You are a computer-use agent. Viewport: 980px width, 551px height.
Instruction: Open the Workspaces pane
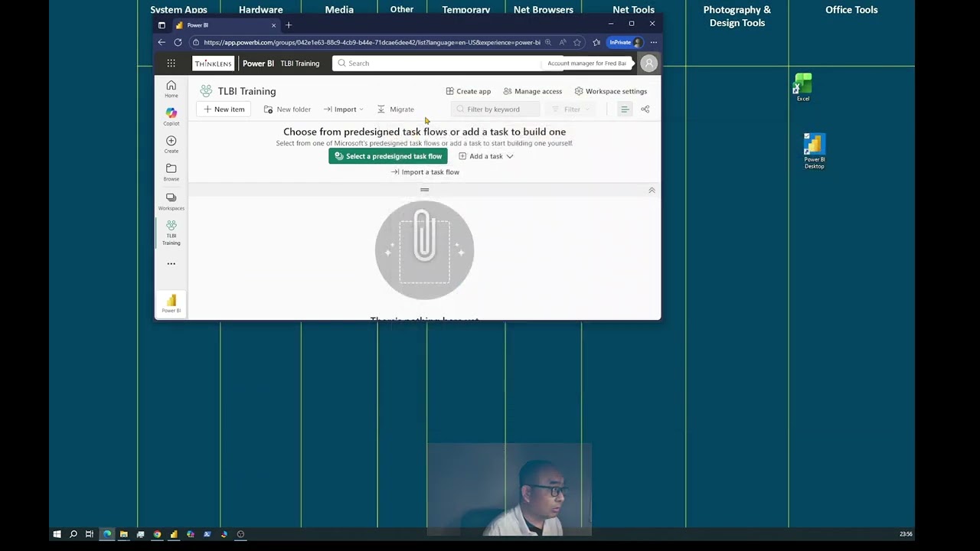point(171,201)
